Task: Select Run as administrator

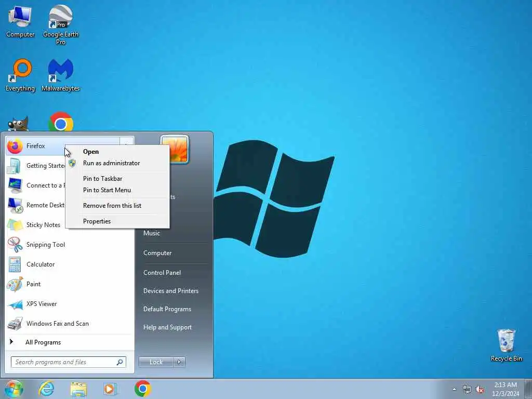Action: pos(117,163)
